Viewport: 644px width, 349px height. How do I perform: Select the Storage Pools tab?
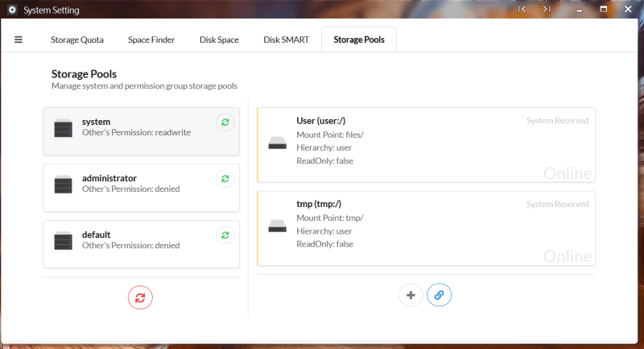pos(359,39)
